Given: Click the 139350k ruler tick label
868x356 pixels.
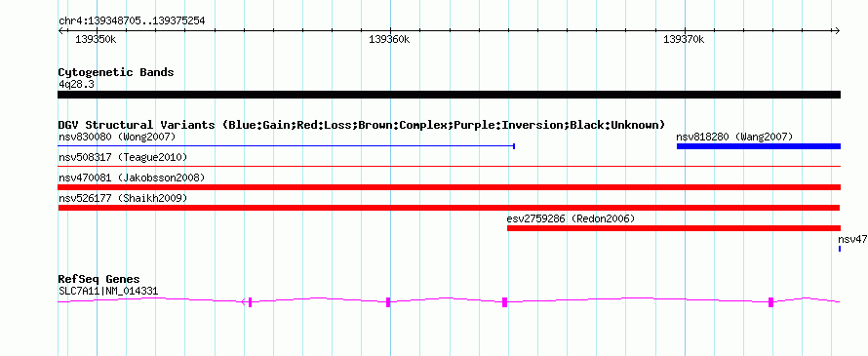Looking at the screenshot, I should (x=96, y=39).
